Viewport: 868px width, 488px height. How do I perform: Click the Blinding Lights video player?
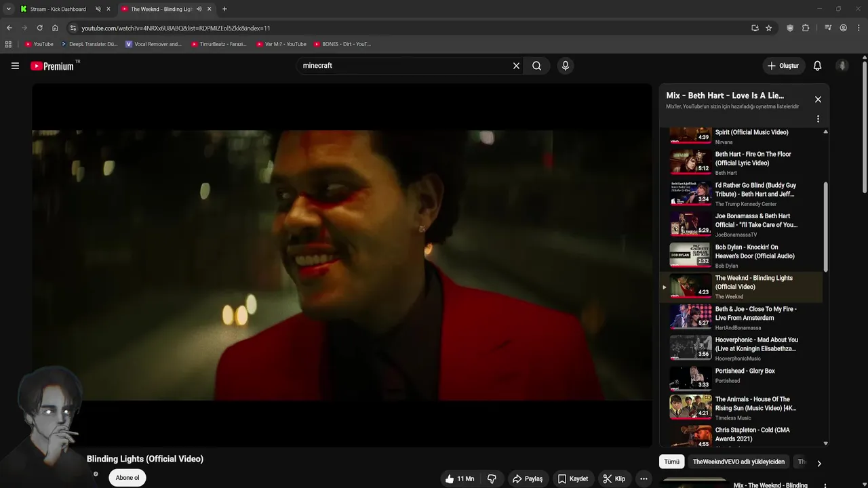(x=342, y=265)
